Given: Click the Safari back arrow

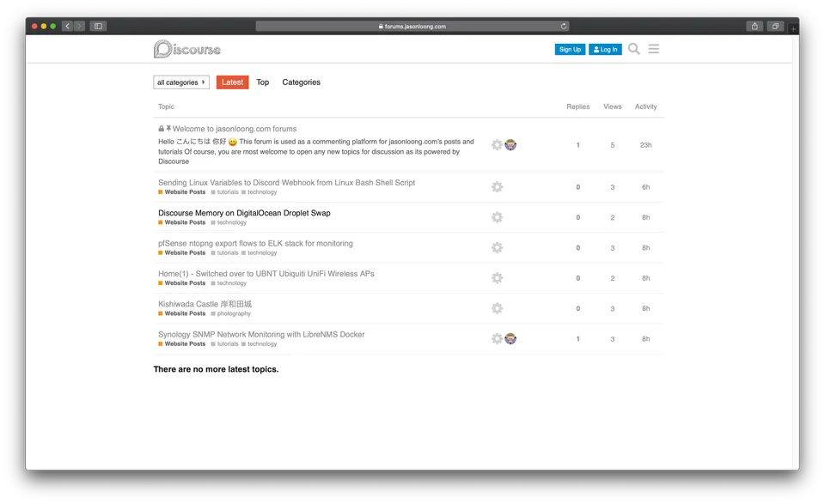Looking at the screenshot, I should [67, 26].
